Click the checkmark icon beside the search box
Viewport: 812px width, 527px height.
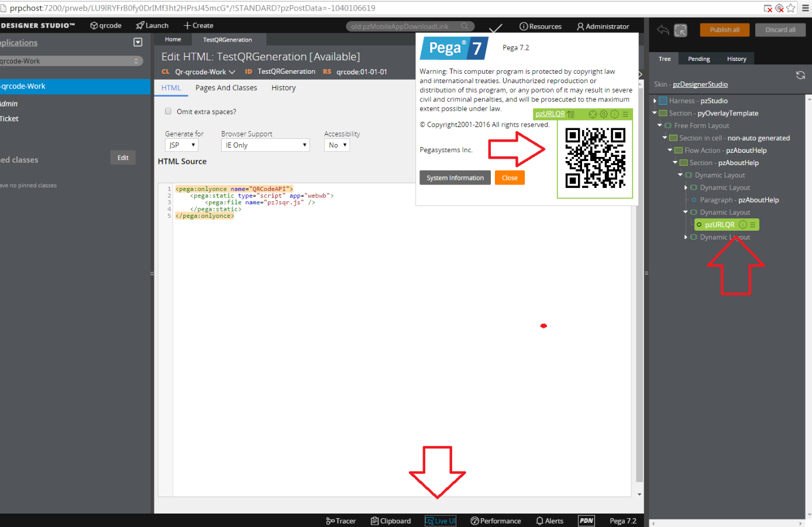[496, 28]
